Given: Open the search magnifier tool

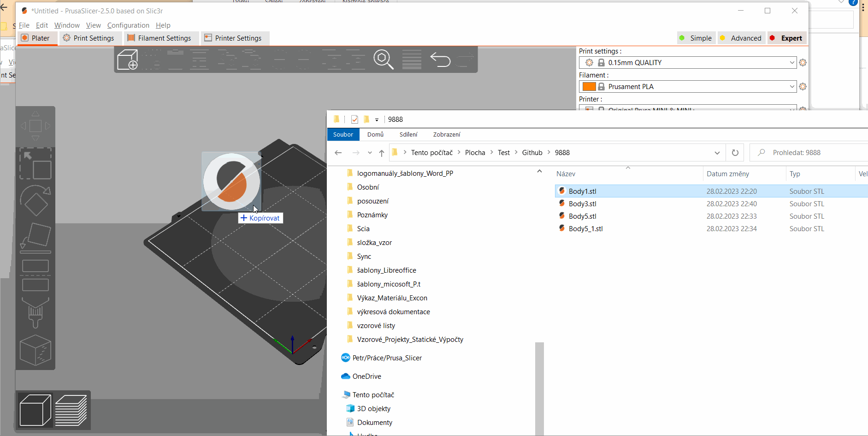Looking at the screenshot, I should click(384, 59).
